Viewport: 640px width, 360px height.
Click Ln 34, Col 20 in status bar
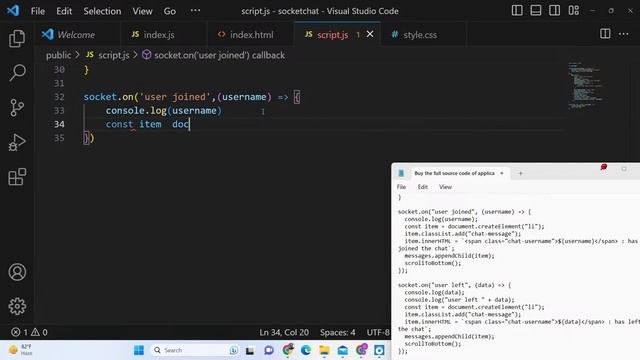pos(284,332)
